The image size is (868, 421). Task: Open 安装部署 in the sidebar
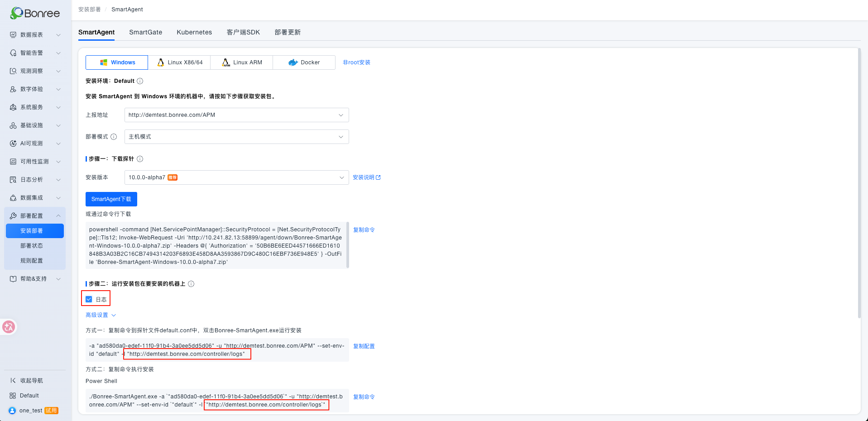pyautogui.click(x=35, y=231)
